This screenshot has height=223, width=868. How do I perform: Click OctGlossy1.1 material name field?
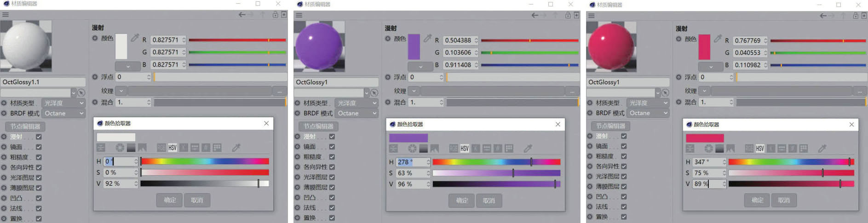click(x=43, y=82)
